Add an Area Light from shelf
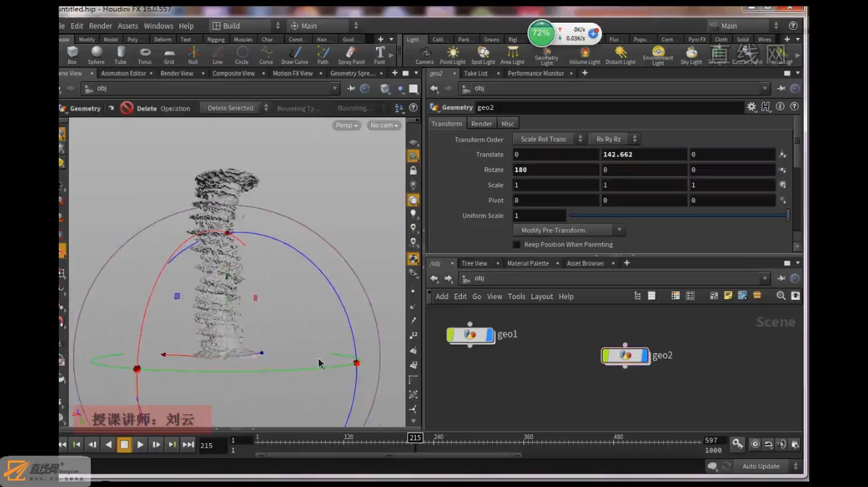The width and height of the screenshot is (868, 487). point(512,55)
